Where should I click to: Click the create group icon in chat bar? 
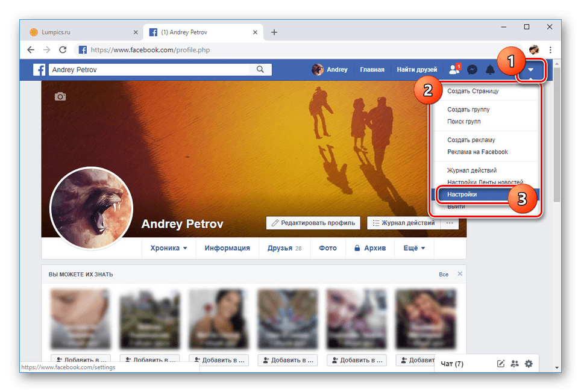tap(515, 364)
